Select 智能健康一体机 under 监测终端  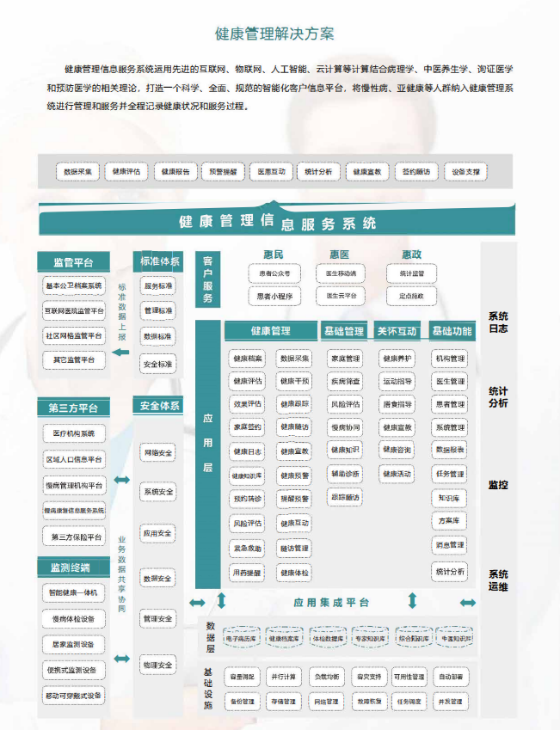pyautogui.click(x=73, y=593)
